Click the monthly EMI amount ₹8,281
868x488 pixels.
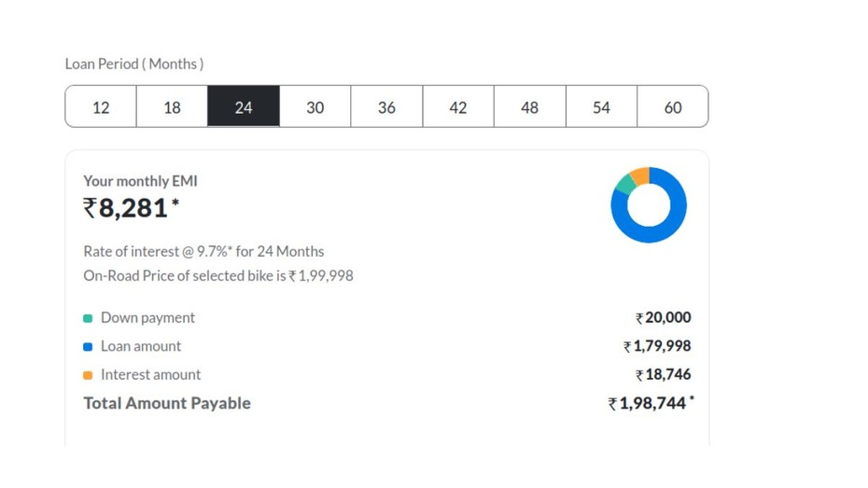[126, 208]
